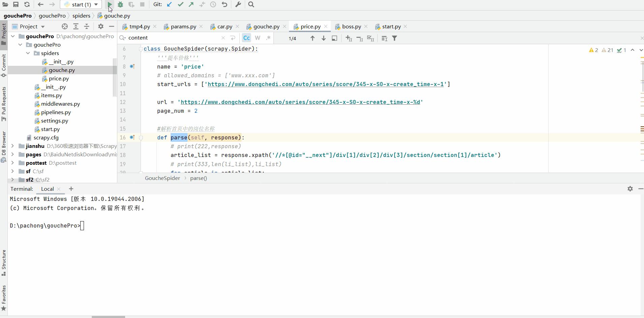Click the find results filter funnel icon
This screenshot has width=644, height=318.
click(394, 38)
